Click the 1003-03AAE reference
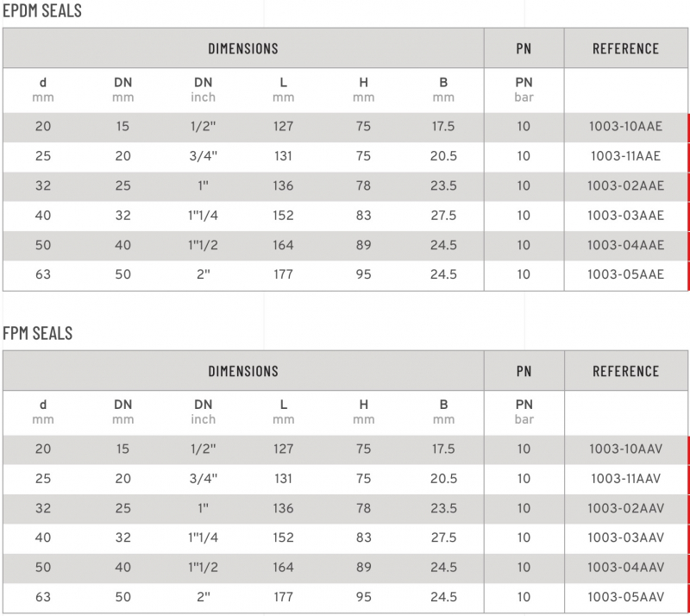Screen dimensions: 690x616 pyautogui.click(x=625, y=216)
